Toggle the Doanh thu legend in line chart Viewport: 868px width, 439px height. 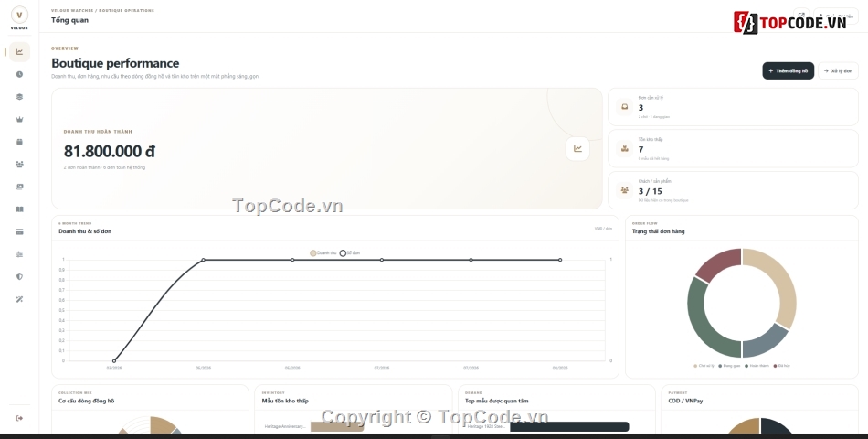[x=323, y=252]
